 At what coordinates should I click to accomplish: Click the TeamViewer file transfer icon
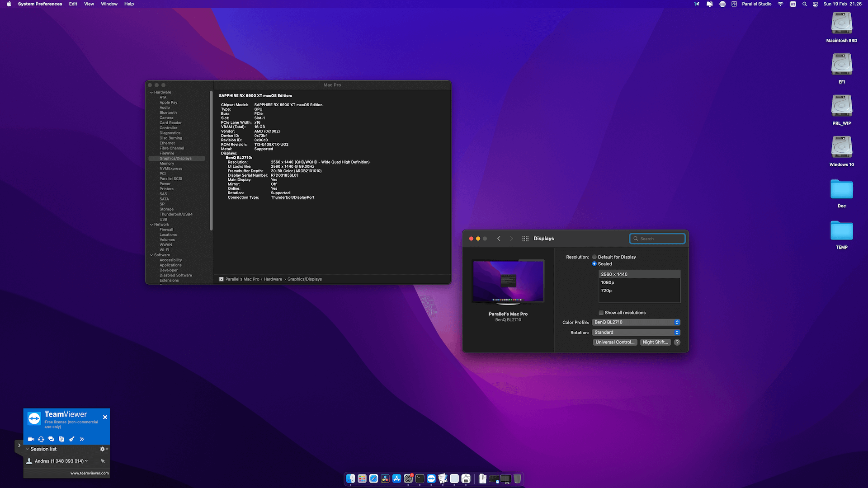(61, 439)
